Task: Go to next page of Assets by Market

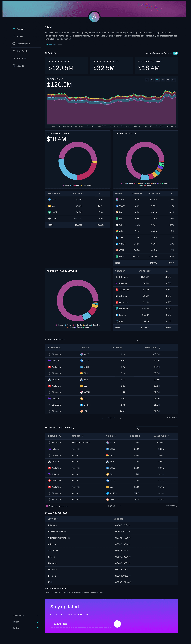Action: pos(119,506)
